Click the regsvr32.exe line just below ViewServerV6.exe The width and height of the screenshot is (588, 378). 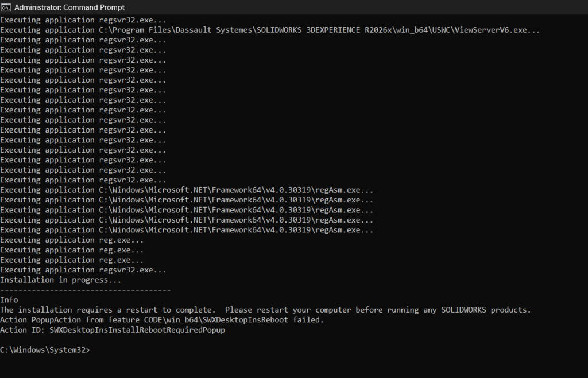[x=83, y=40]
